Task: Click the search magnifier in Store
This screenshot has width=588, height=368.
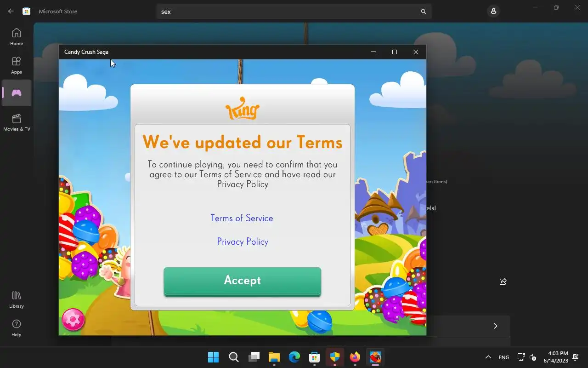Action: (424, 11)
